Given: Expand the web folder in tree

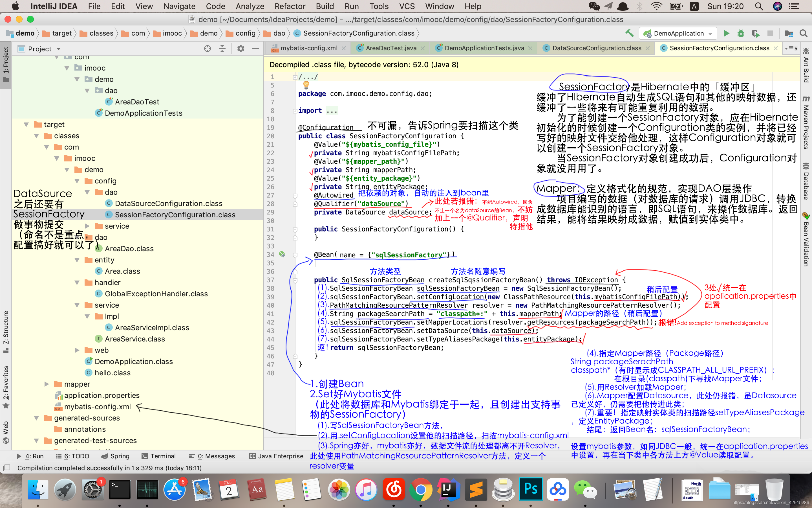Looking at the screenshot, I should click(77, 350).
